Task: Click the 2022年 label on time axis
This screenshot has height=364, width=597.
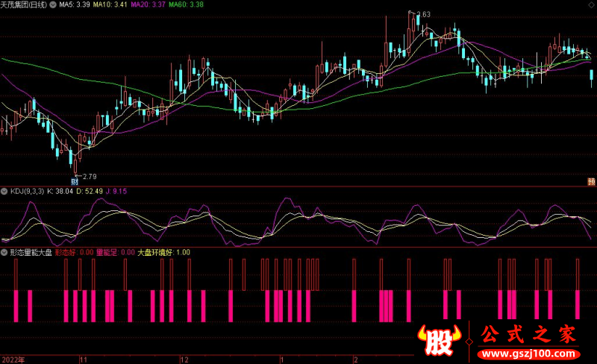Action: (x=13, y=360)
